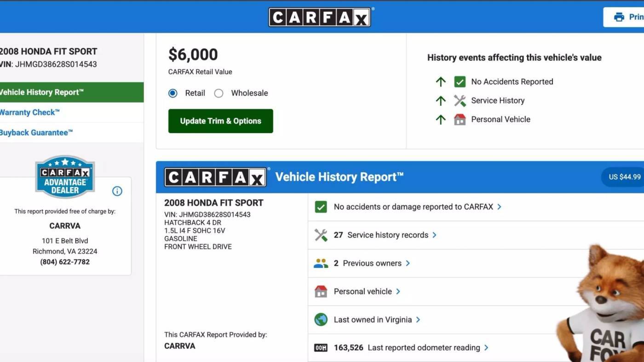Click the dealer phone number (804) 622-7782
Screen dimensions: 644x362
pyautogui.click(x=65, y=262)
